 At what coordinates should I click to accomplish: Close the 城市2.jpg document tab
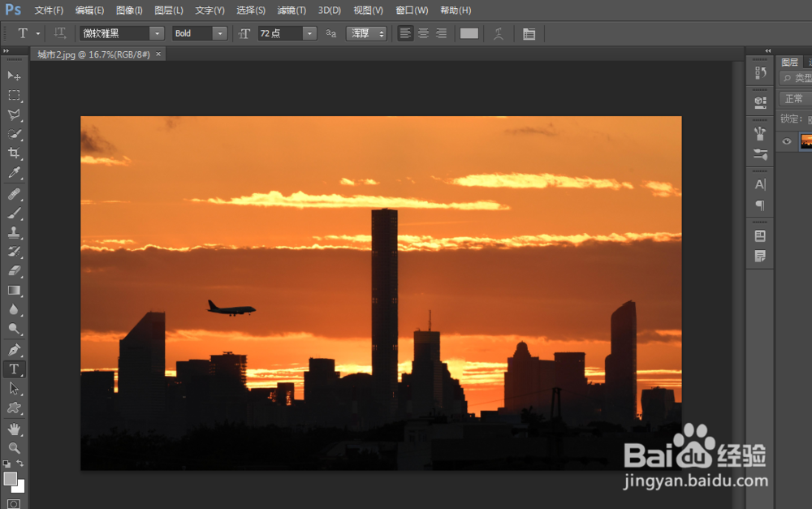(158, 54)
